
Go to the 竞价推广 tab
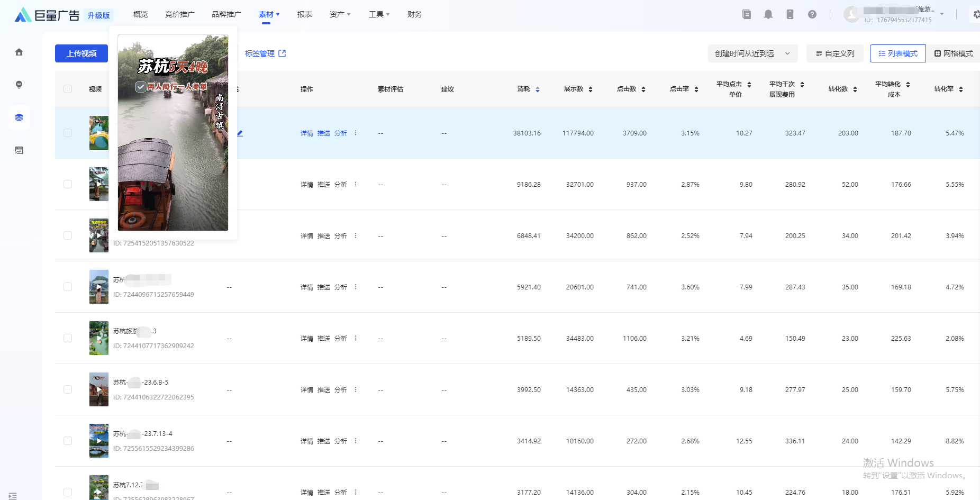tap(179, 14)
